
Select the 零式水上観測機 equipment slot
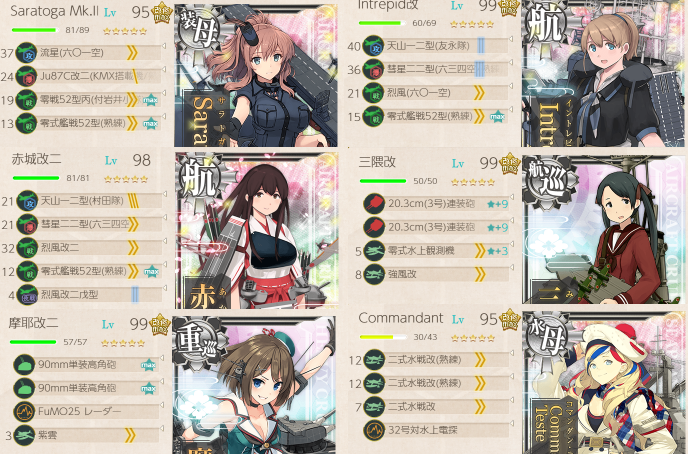[440, 251]
